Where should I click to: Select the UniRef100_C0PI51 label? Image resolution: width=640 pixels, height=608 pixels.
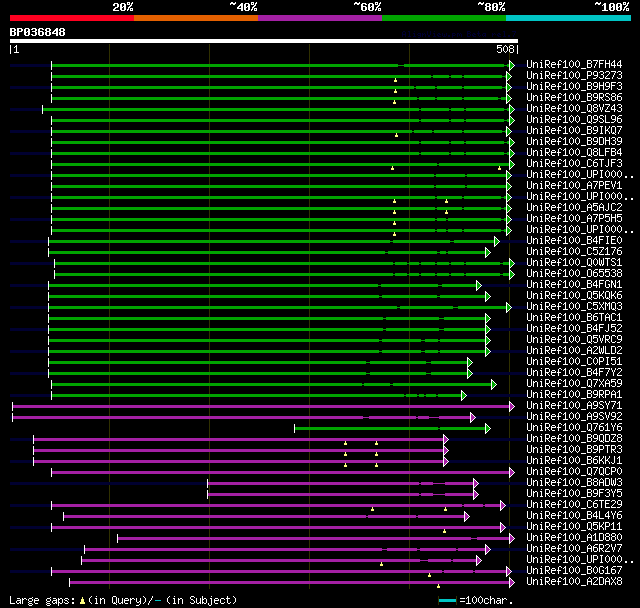(x=574, y=362)
